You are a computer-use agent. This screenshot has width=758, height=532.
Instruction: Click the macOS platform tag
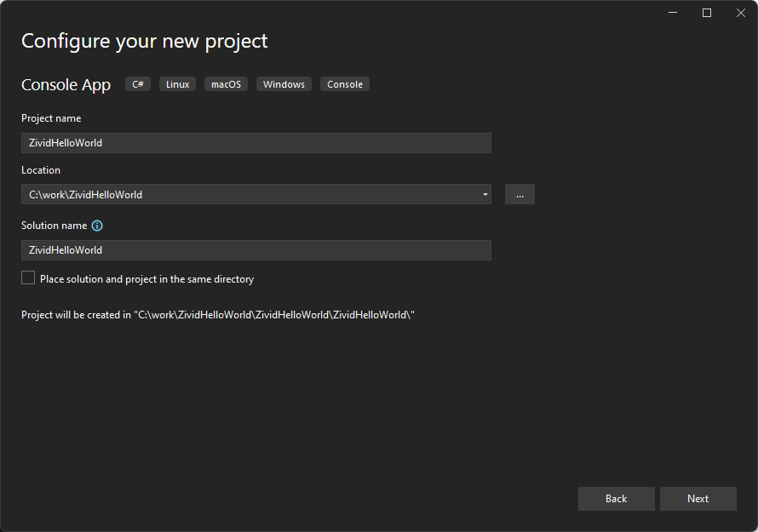[x=226, y=84]
